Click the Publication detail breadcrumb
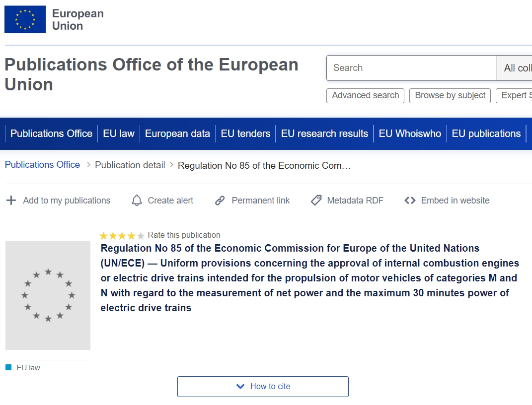Screen dimensions: 532x405 click(x=130, y=165)
